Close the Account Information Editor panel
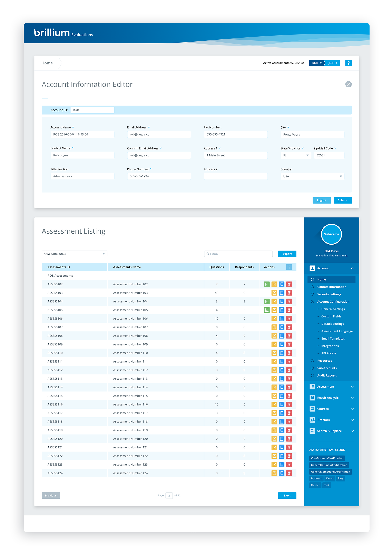The image size is (392, 555). (348, 84)
